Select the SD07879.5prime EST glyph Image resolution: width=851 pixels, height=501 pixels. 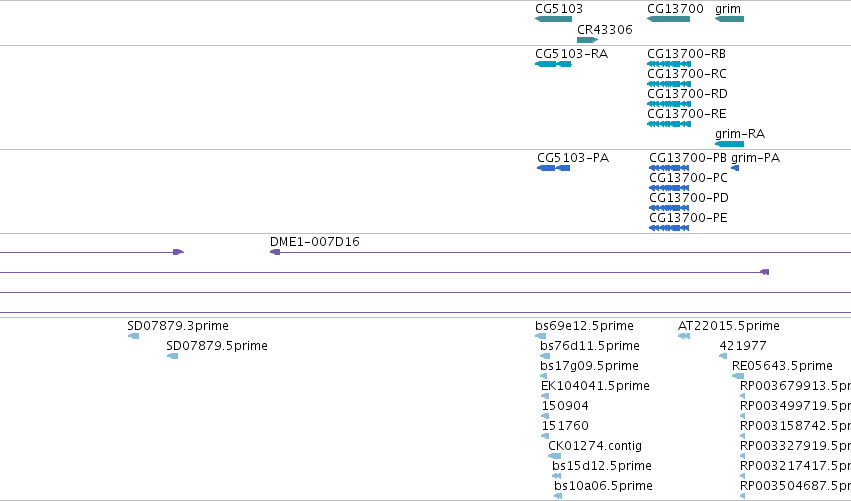[x=173, y=356]
